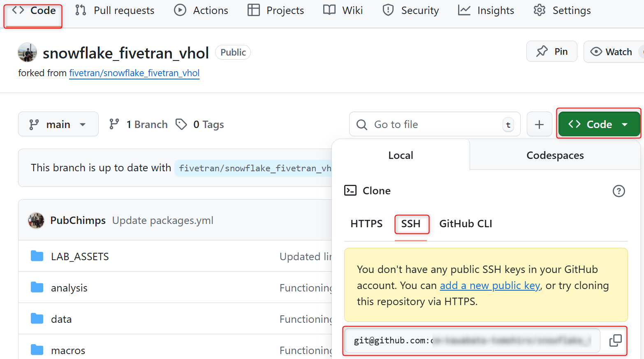Viewport: 644px width, 359px height.
Task: Select the HTTPS clone option
Action: [366, 224]
